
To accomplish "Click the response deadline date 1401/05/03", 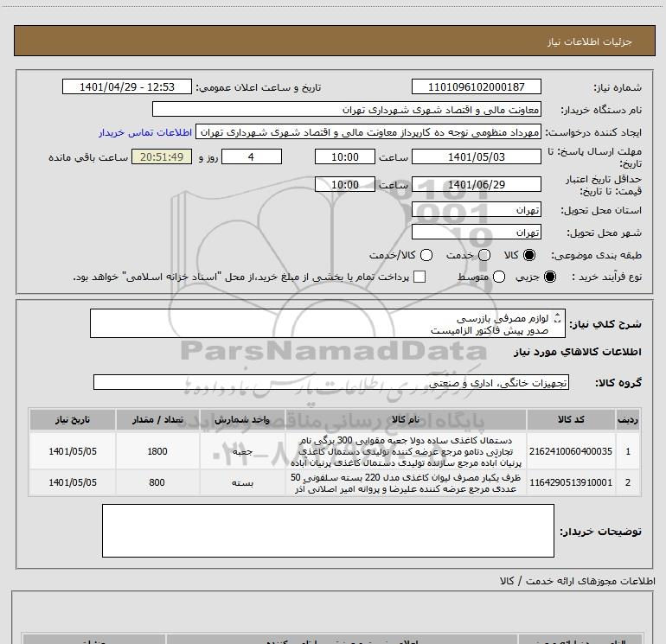I will click(x=476, y=156).
